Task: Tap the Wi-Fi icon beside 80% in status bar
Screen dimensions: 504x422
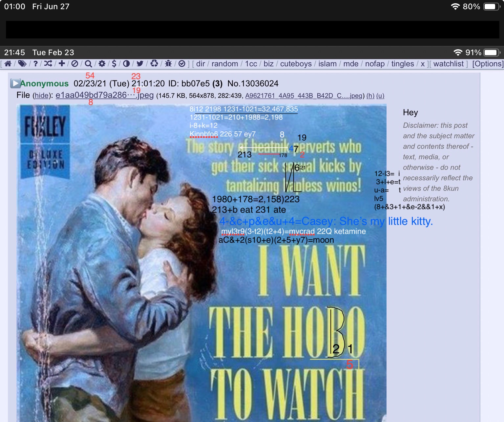Action: [455, 7]
